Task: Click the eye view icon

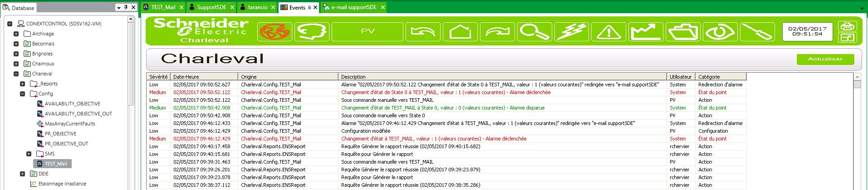Action: tap(720, 32)
